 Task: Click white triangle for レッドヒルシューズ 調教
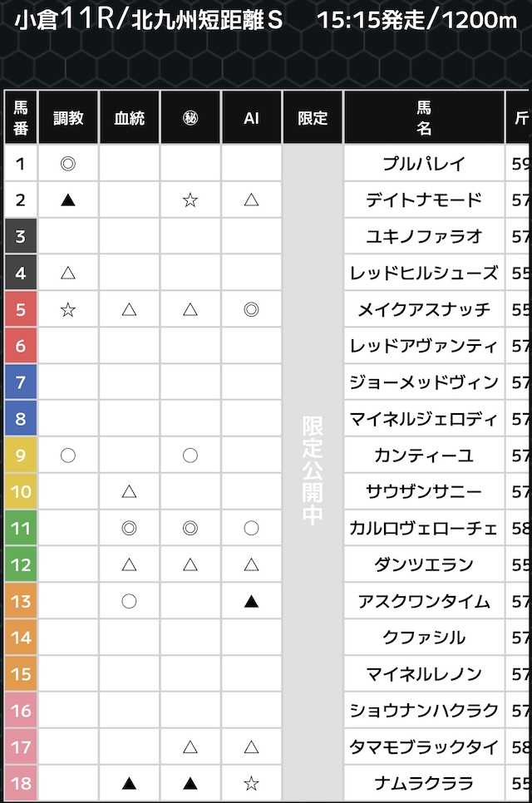pyautogui.click(x=68, y=273)
